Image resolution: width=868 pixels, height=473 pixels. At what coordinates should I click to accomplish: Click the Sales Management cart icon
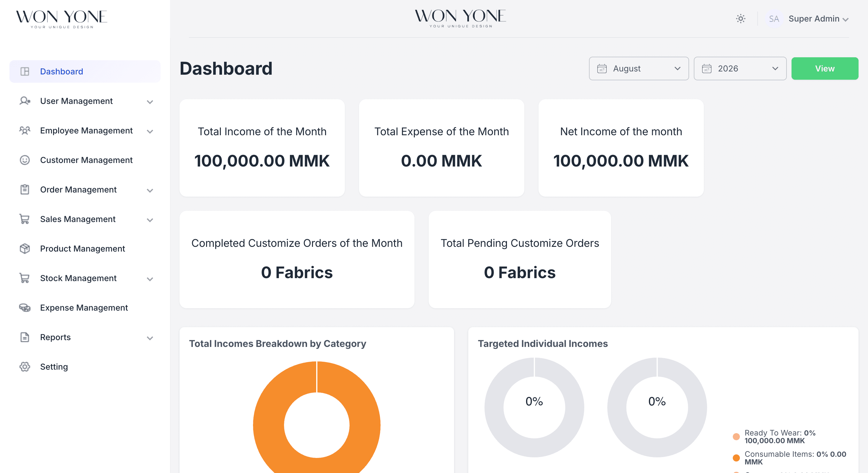click(x=25, y=219)
